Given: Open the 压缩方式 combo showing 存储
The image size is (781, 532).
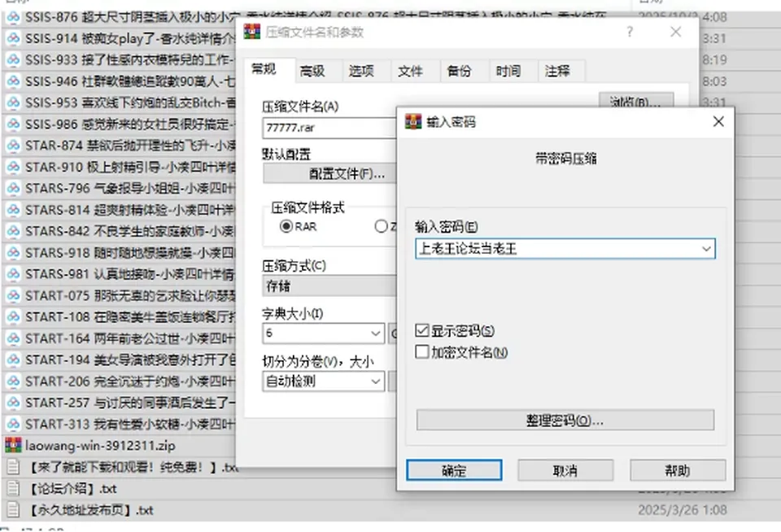Looking at the screenshot, I should (329, 286).
